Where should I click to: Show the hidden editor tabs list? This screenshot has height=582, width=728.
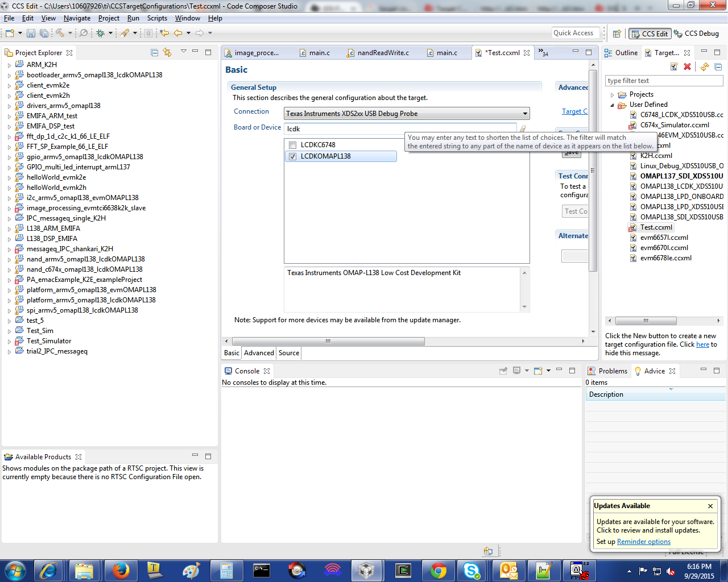[x=543, y=53]
